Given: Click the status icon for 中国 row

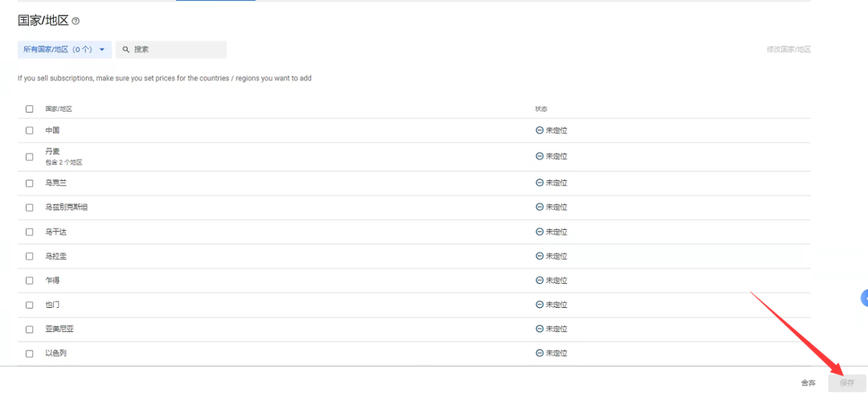Looking at the screenshot, I should pos(539,130).
